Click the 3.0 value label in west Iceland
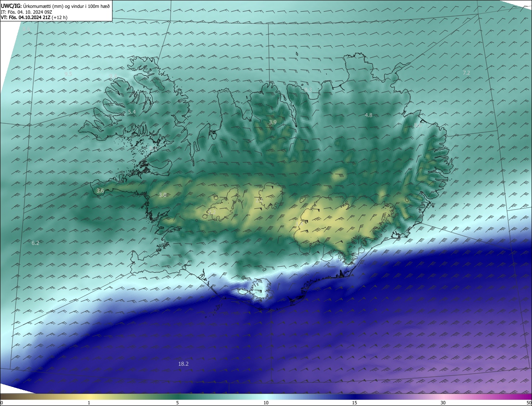The height and width of the screenshot is (406, 532). click(x=163, y=195)
